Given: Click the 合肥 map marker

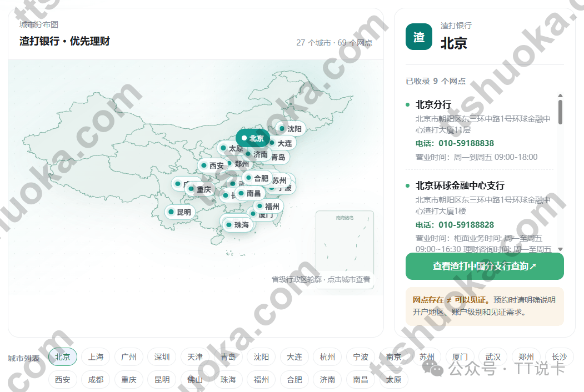Looking at the screenshot, I should click(x=257, y=178).
